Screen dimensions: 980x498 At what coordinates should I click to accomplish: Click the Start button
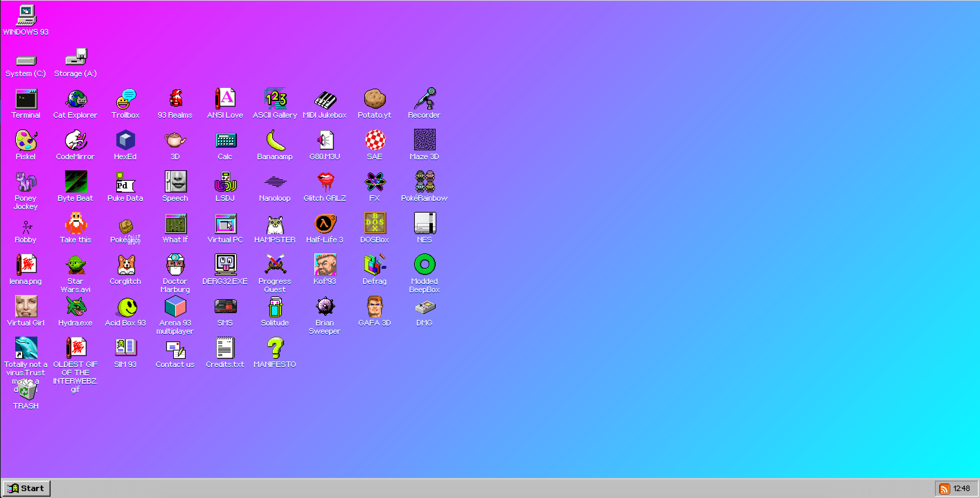click(26, 488)
